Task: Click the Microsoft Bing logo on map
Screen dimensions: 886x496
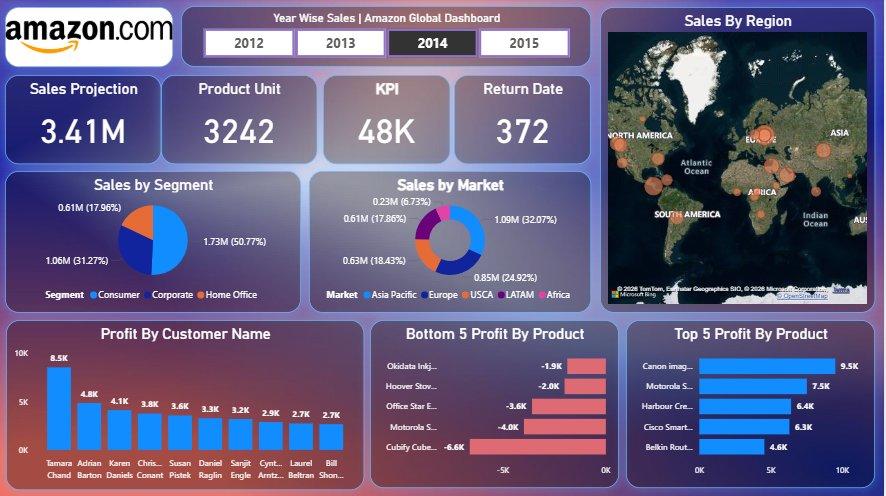Action: 634,294
